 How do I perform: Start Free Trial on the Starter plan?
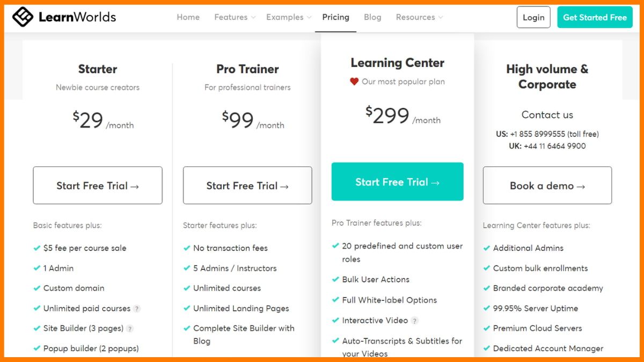(97, 186)
